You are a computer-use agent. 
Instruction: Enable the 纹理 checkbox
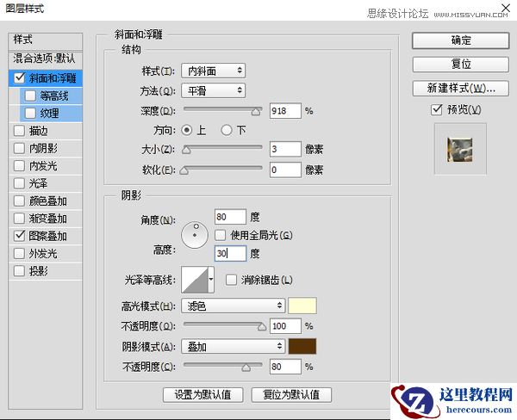30,113
